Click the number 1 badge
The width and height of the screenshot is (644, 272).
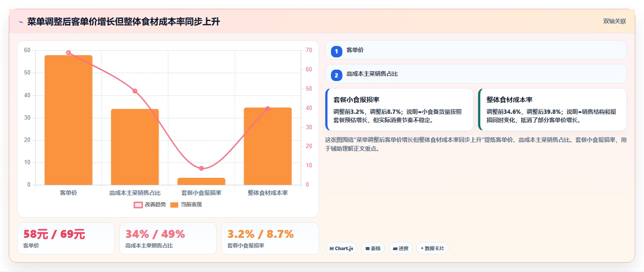pyautogui.click(x=337, y=52)
